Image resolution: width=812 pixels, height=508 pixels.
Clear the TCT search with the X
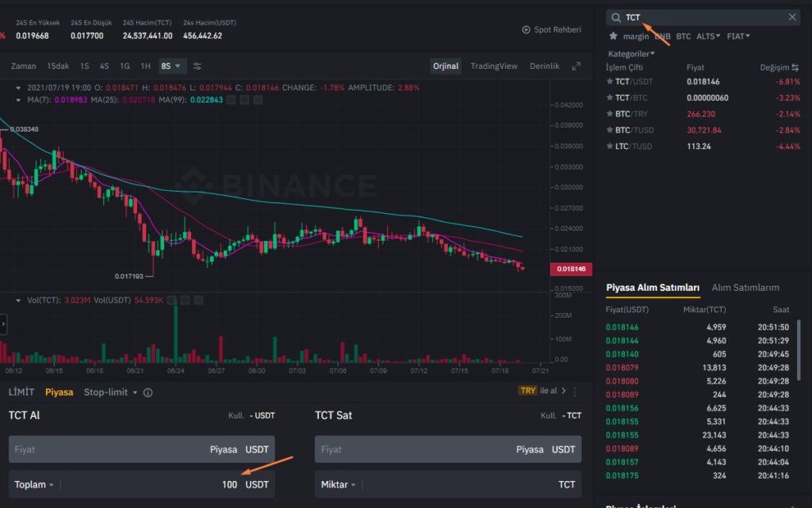792,17
